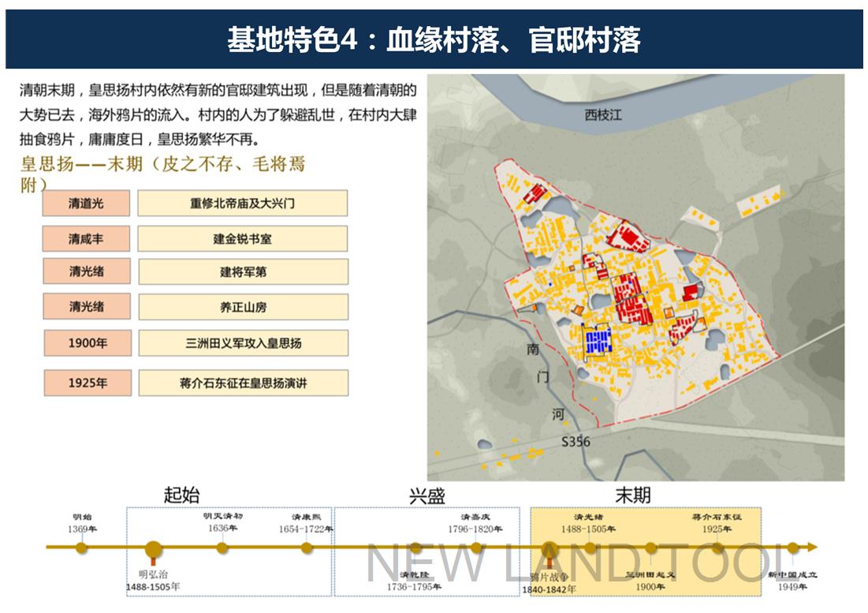Screen dimensions: 868x613
Task: Select the large 明弘治 timeline marker
Action: (152, 548)
